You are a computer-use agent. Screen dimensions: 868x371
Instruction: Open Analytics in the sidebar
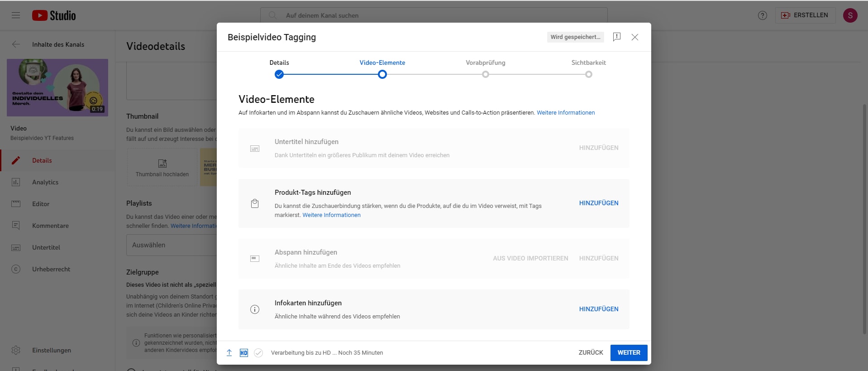pos(57,182)
